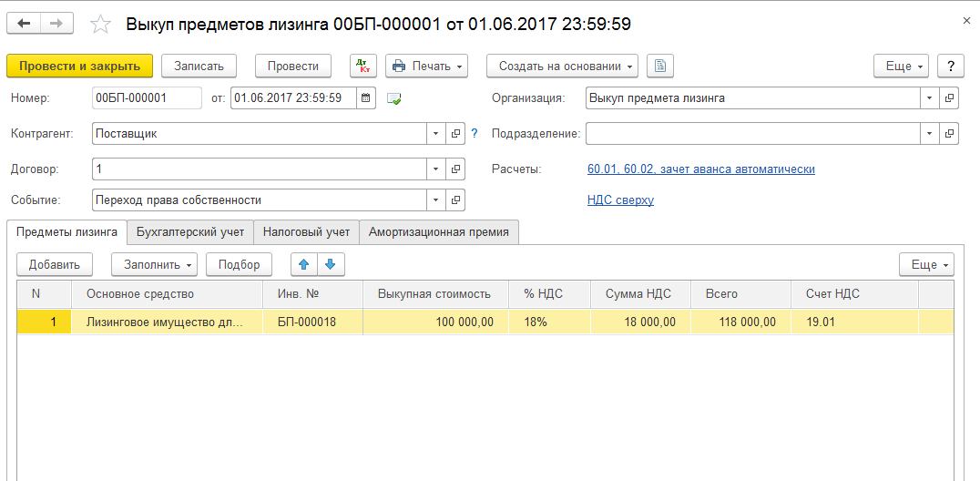This screenshot has width=980, height=481.
Task: Click the date field 01.06.2017 23:59:59
Action: coord(294,98)
